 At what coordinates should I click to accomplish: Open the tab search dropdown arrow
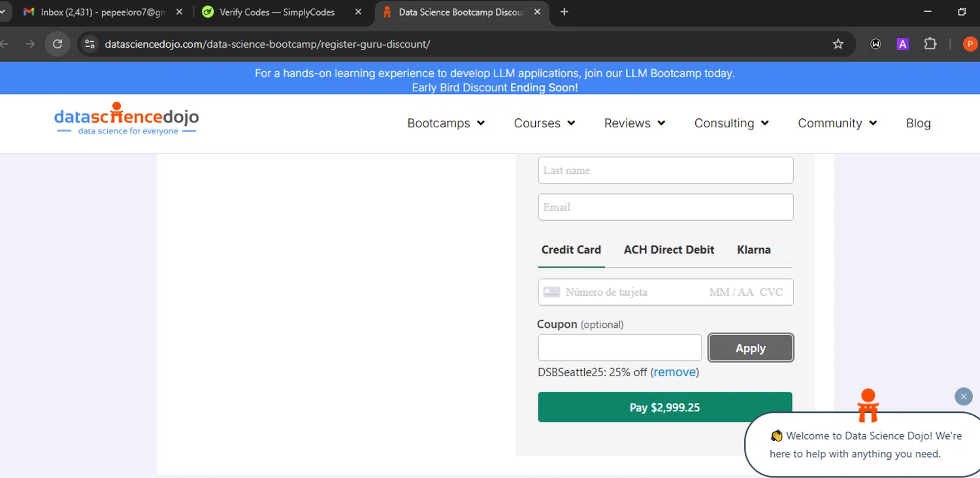(x=3, y=12)
